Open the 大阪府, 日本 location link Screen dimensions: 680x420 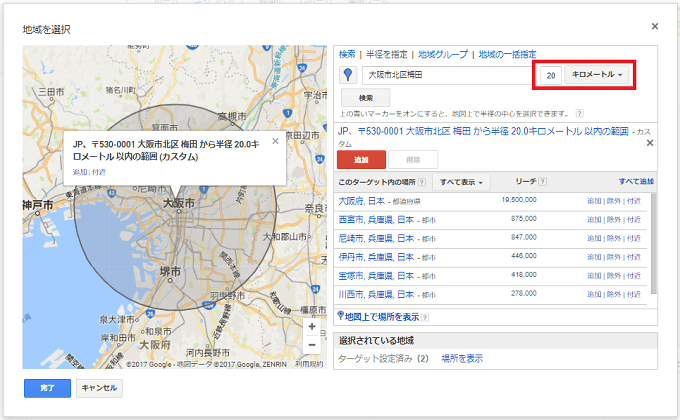coord(362,201)
